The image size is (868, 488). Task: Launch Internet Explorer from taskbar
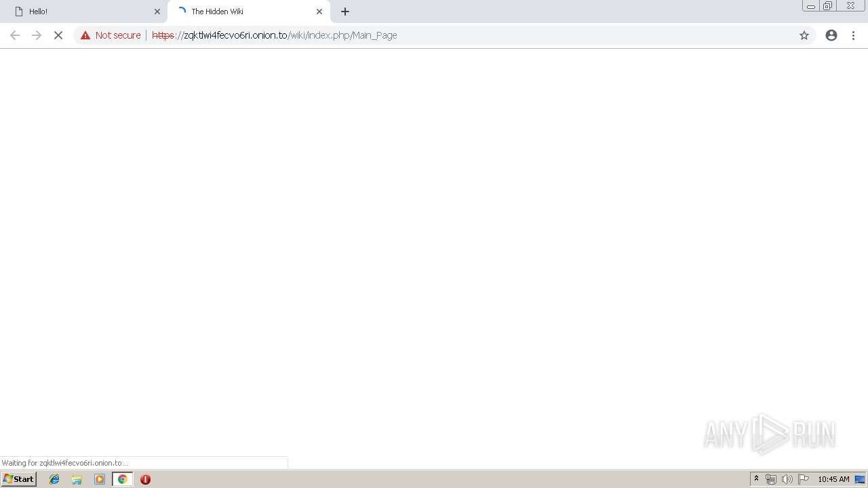(54, 479)
